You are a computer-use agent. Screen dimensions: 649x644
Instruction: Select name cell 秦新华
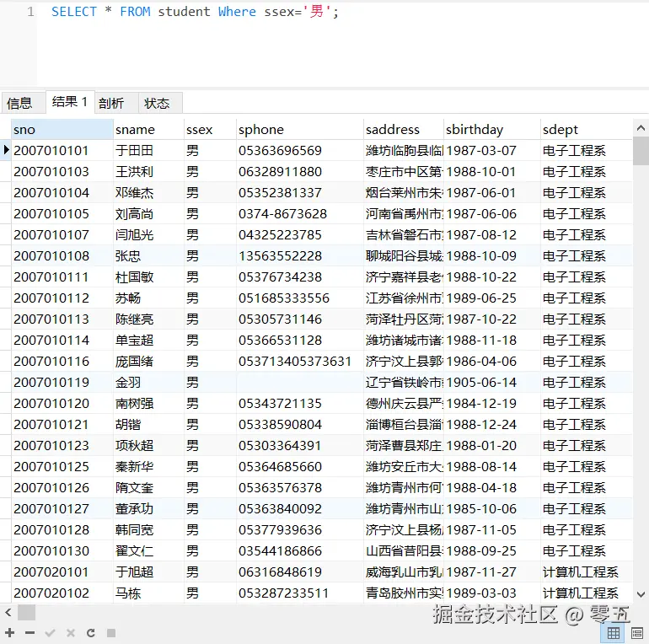(x=148, y=466)
